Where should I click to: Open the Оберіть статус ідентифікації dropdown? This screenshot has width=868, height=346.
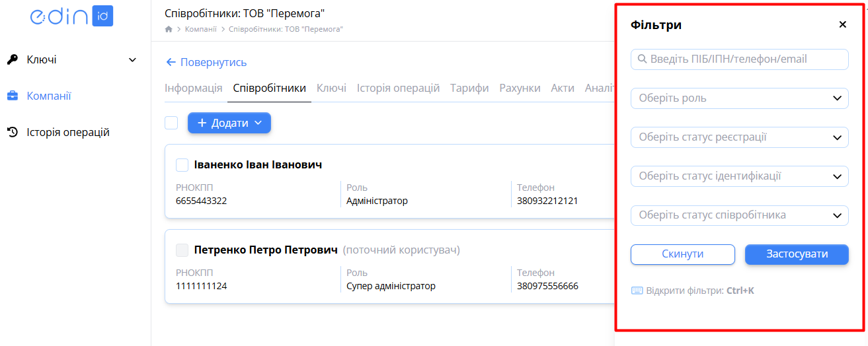tap(740, 176)
